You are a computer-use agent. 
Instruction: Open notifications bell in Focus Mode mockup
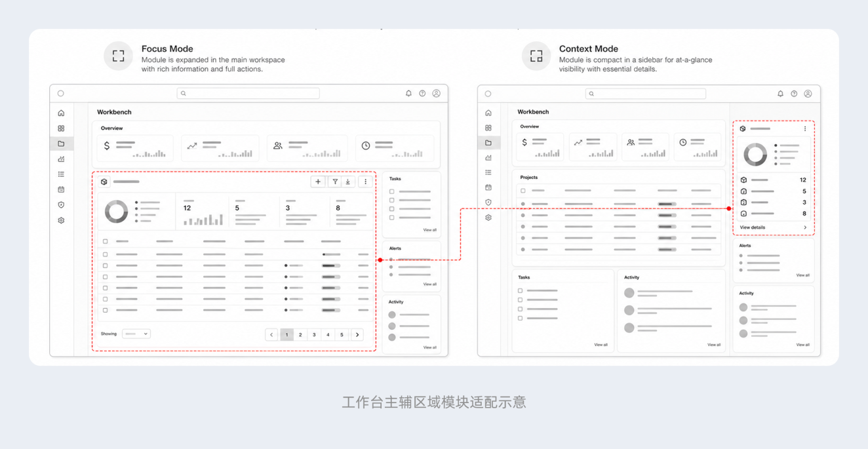click(408, 94)
